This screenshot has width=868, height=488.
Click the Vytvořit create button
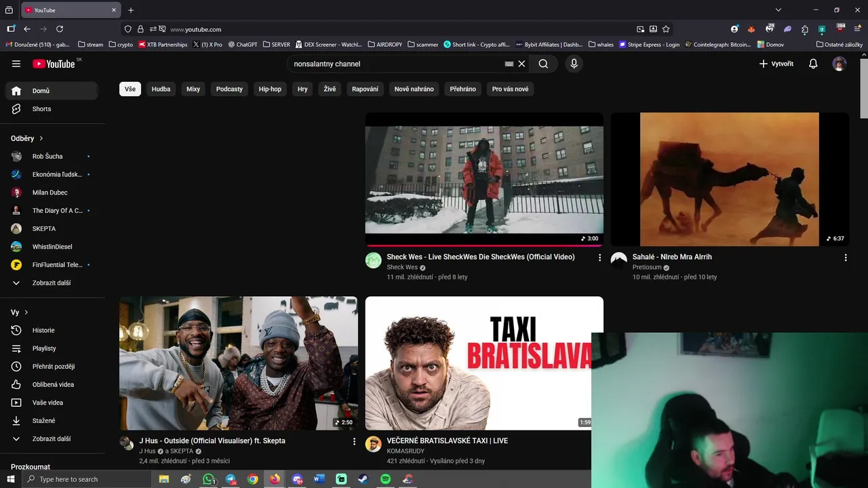[776, 64]
